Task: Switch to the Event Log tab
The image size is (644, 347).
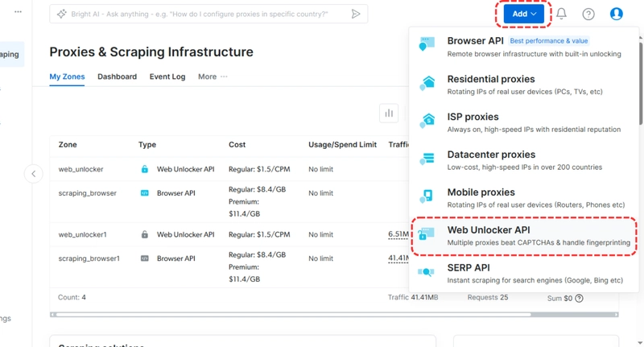Action: tap(167, 76)
